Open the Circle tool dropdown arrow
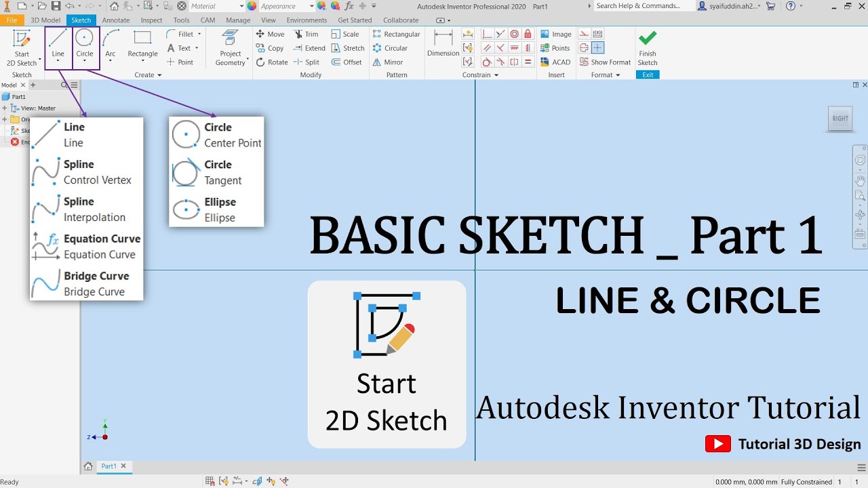Image resolution: width=868 pixels, height=488 pixels. (x=85, y=62)
